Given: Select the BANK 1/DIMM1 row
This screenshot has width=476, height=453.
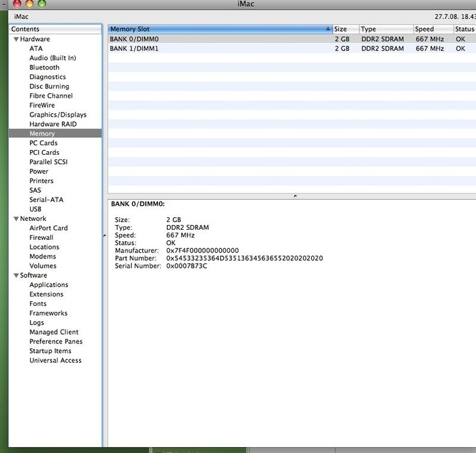Looking at the screenshot, I should [x=292, y=48].
